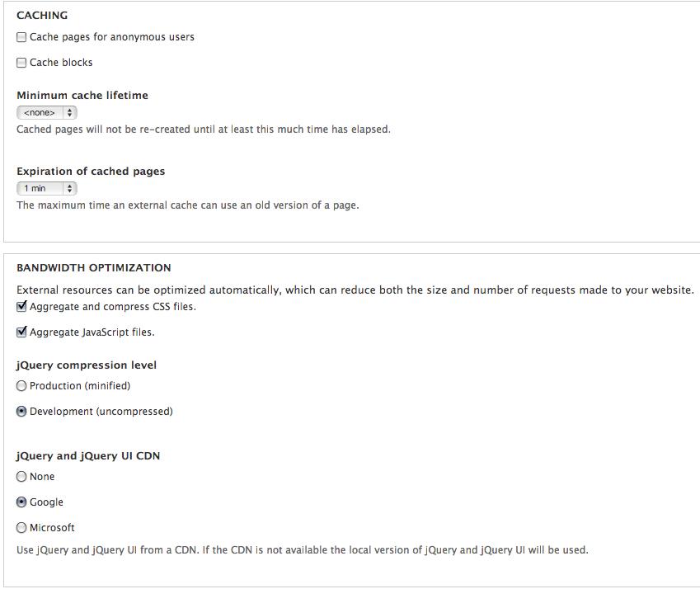
Task: Pick the Google CDN radio button
Action: [x=21, y=502]
